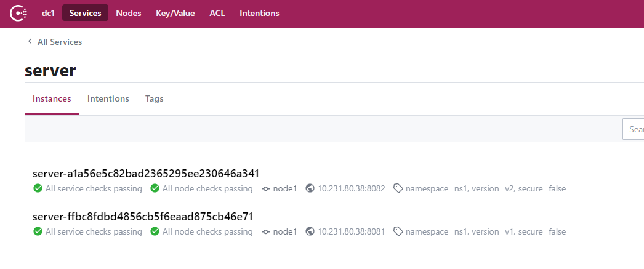Switch to the Intentions tab under server

[108, 98]
